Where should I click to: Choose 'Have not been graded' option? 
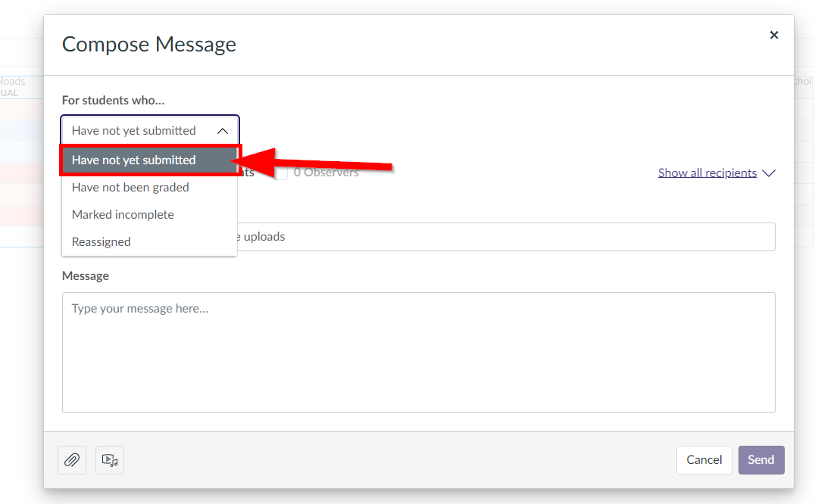click(149, 188)
